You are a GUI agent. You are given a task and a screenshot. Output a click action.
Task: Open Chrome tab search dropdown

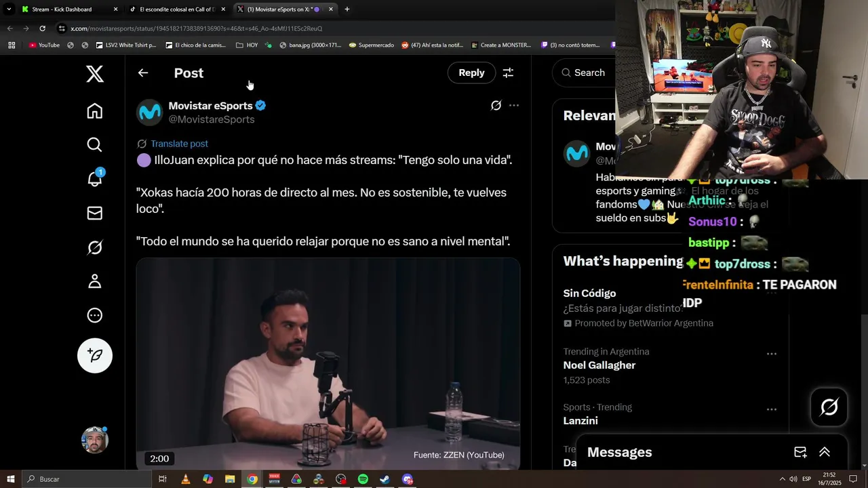click(8, 9)
